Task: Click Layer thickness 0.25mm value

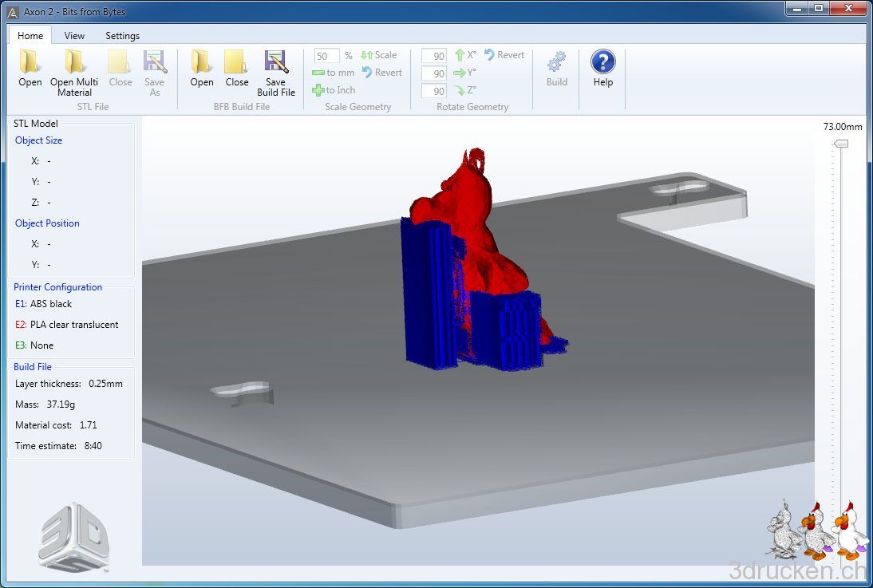Action: 106,384
